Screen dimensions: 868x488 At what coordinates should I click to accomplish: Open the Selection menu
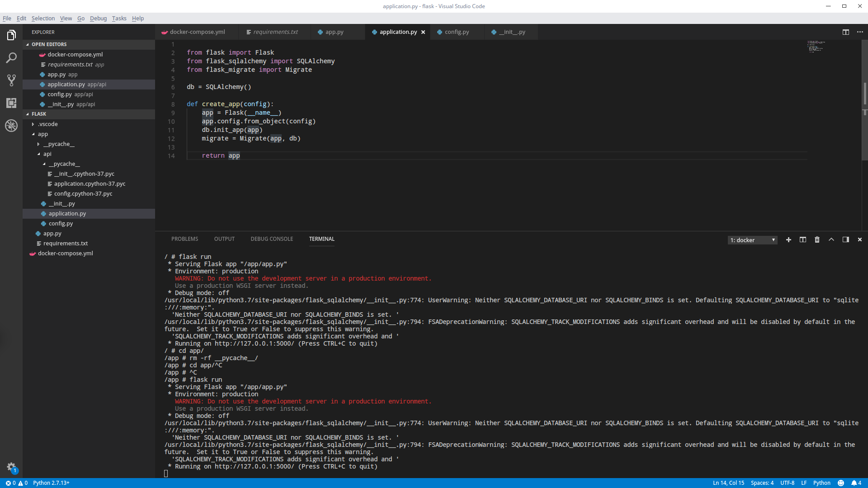click(43, 19)
